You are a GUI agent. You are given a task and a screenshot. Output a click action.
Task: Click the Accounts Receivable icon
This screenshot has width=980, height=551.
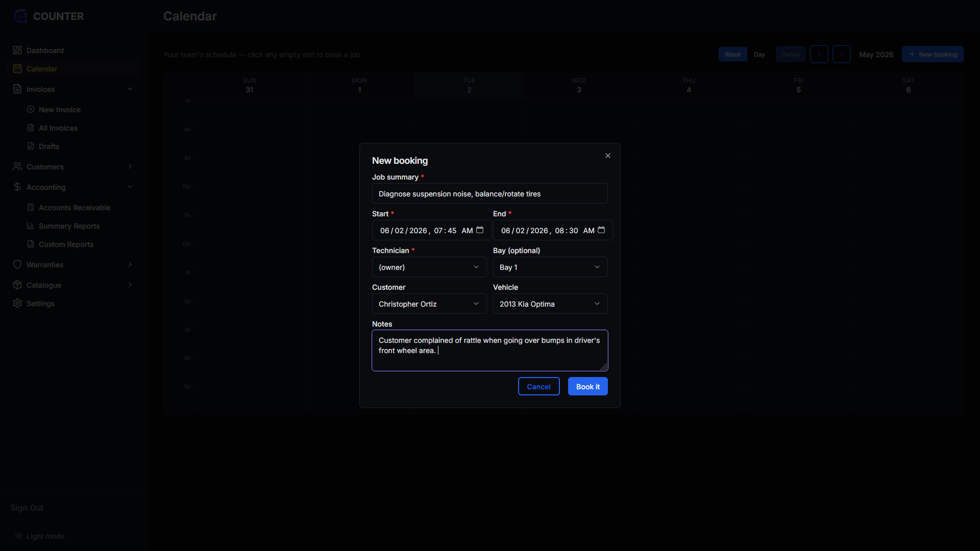[x=31, y=207]
